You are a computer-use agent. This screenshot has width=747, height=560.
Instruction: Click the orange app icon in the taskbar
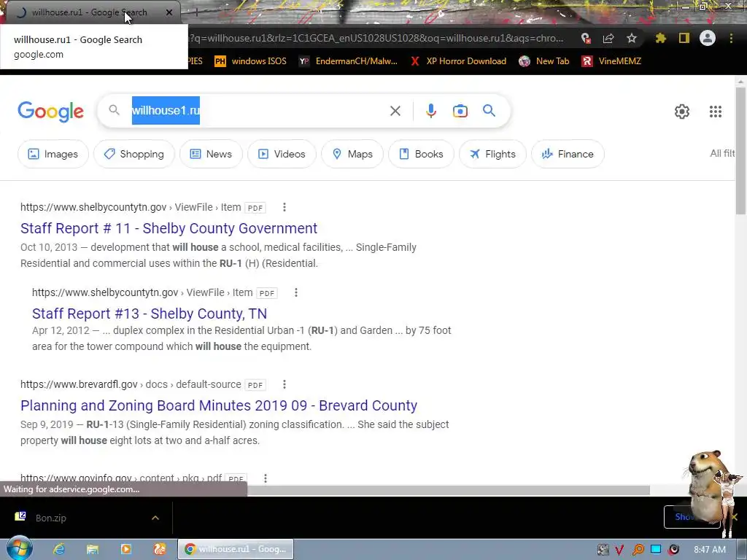point(160,550)
